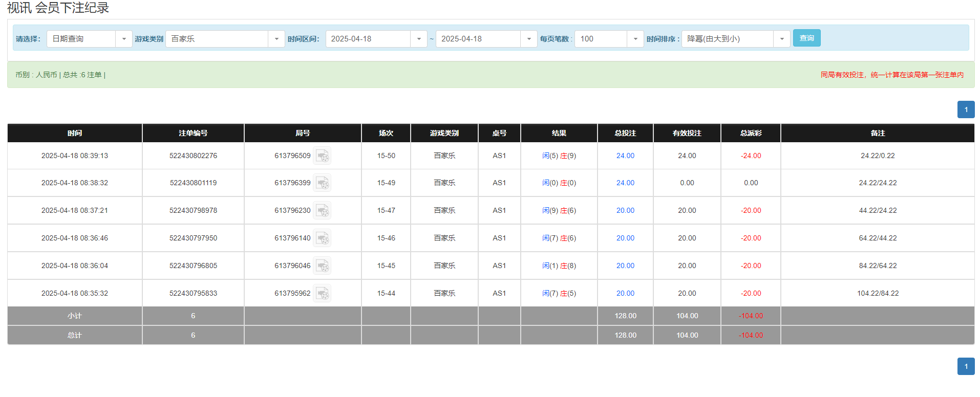This screenshot has height=397, width=980.
Task: Click the 总派彩 column header
Action: tap(751, 133)
